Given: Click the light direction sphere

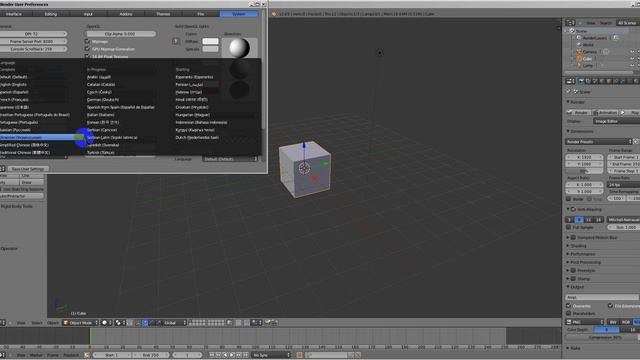Looking at the screenshot, I should click(240, 48).
